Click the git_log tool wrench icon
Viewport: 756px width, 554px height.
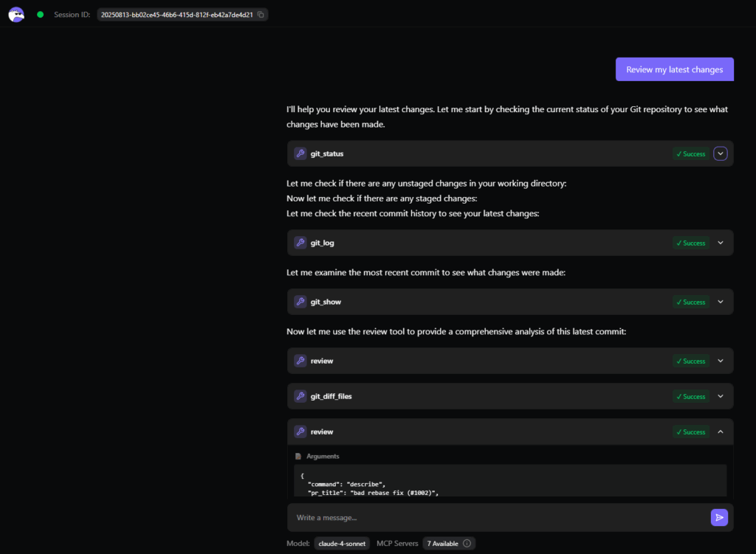tap(300, 242)
